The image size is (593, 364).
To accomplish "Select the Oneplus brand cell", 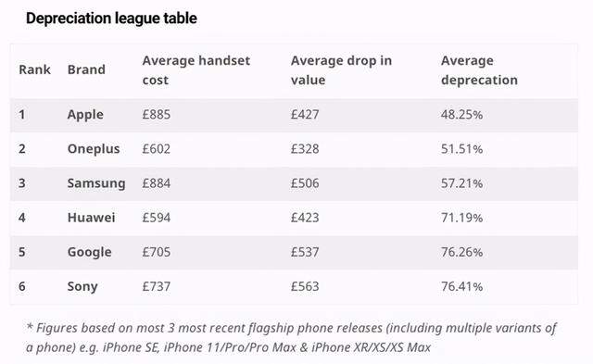I will pos(94,149).
